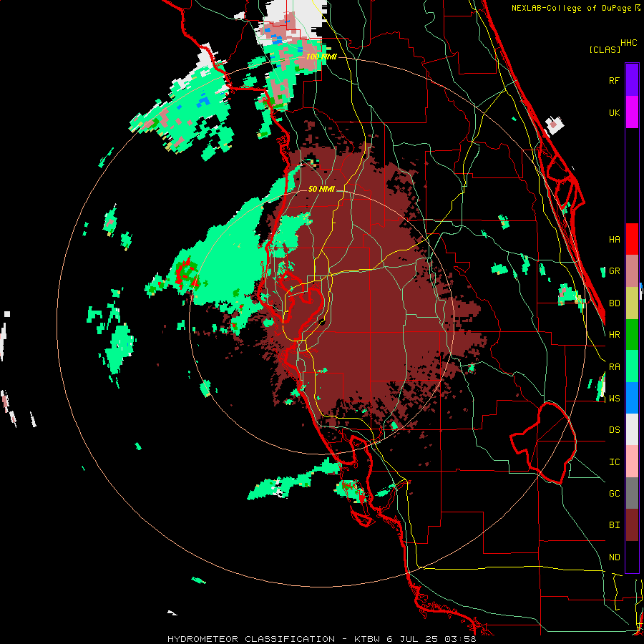644x644 pixels.
Task: Click the ND legend label
Action: pyautogui.click(x=614, y=557)
